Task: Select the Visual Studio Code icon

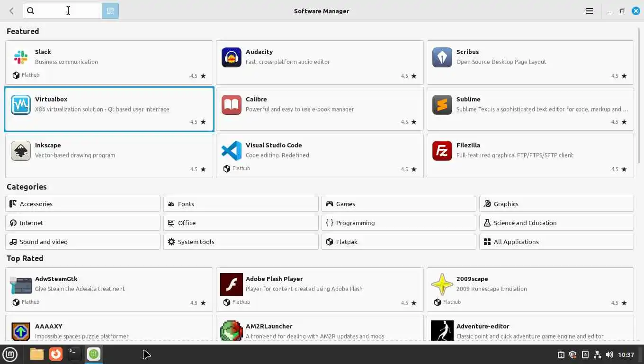Action: [231, 151]
